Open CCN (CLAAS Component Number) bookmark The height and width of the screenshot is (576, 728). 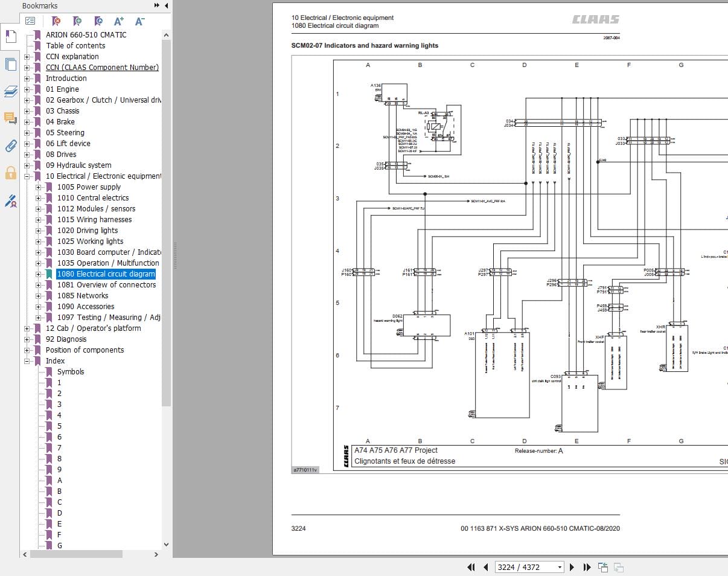click(102, 67)
